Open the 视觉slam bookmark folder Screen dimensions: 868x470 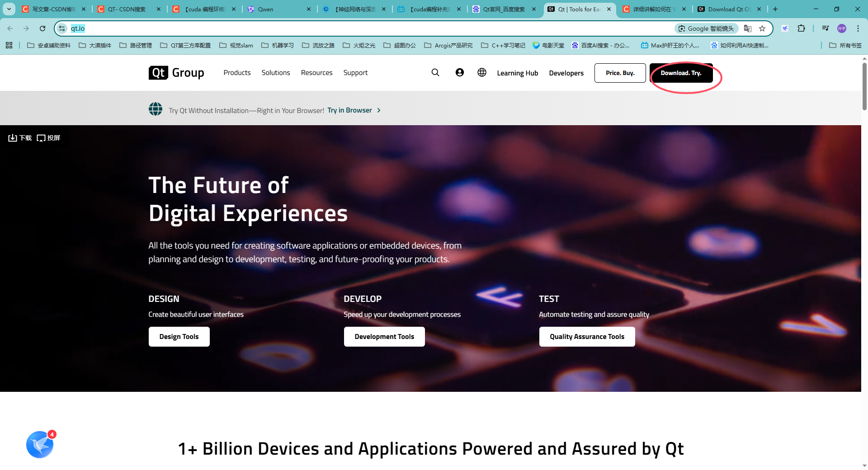[236, 45]
